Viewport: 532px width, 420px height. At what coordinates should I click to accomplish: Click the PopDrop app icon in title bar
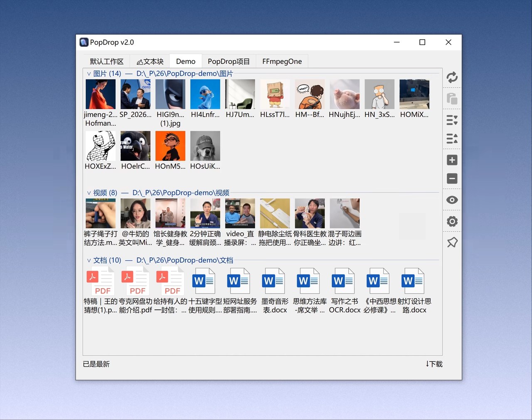pyautogui.click(x=84, y=42)
